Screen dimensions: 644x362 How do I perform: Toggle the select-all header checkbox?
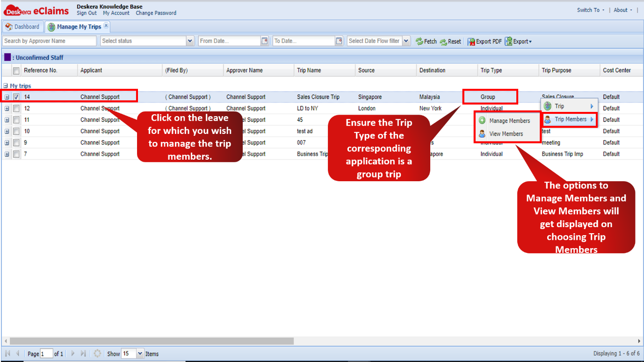pyautogui.click(x=16, y=71)
